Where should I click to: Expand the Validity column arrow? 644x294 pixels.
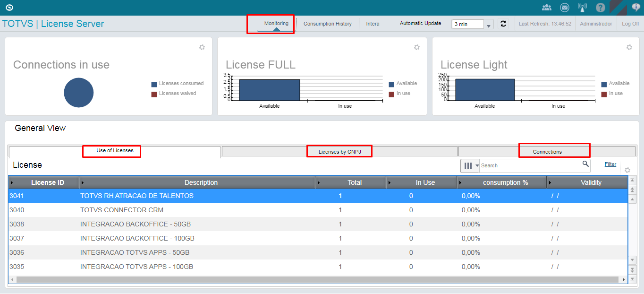(x=550, y=182)
